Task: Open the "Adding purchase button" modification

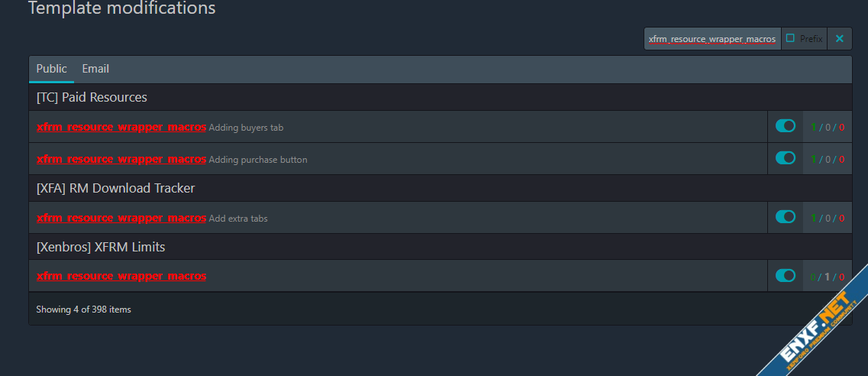Action: [121, 159]
